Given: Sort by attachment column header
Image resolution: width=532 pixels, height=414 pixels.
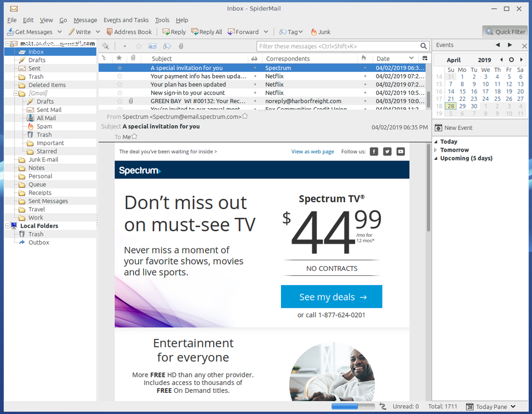Looking at the screenshot, I should [134, 58].
